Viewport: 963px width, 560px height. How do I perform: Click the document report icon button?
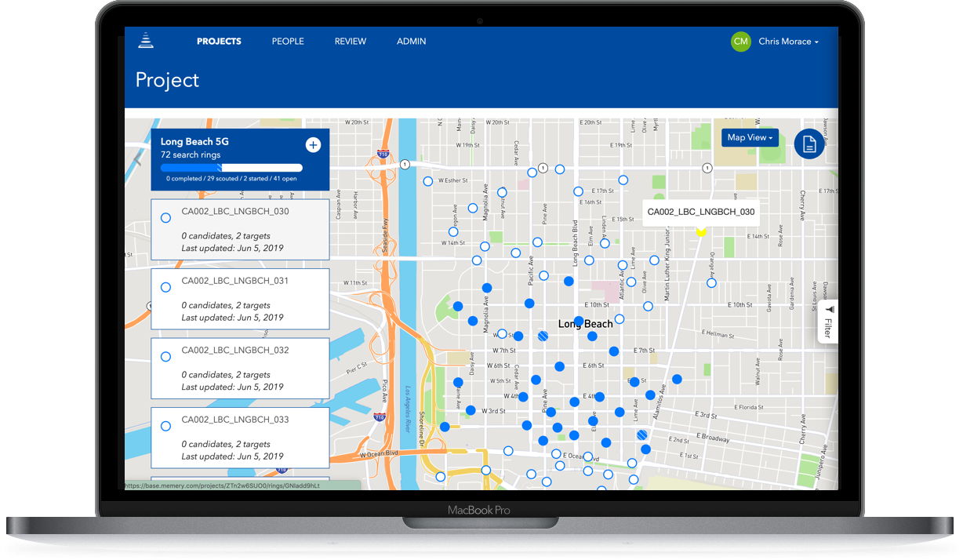click(x=809, y=144)
